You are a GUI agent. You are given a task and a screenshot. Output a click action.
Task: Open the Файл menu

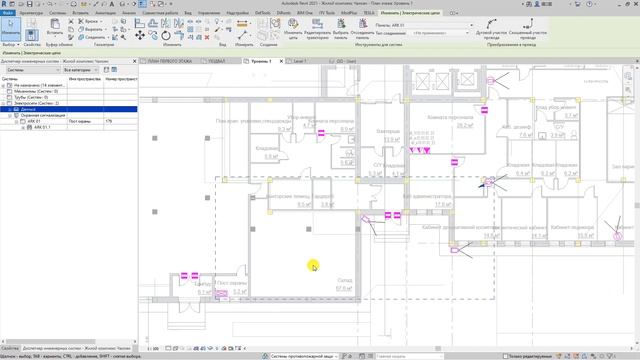pyautogui.click(x=8, y=13)
